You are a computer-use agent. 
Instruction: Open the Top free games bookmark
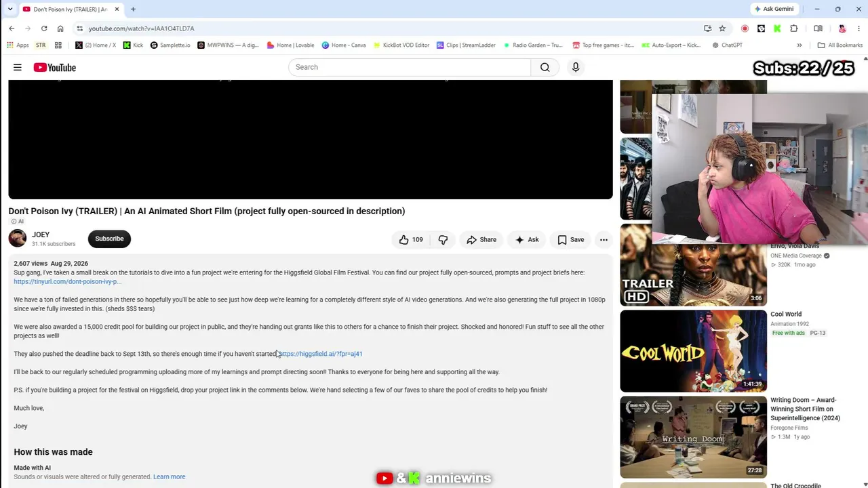[604, 45]
